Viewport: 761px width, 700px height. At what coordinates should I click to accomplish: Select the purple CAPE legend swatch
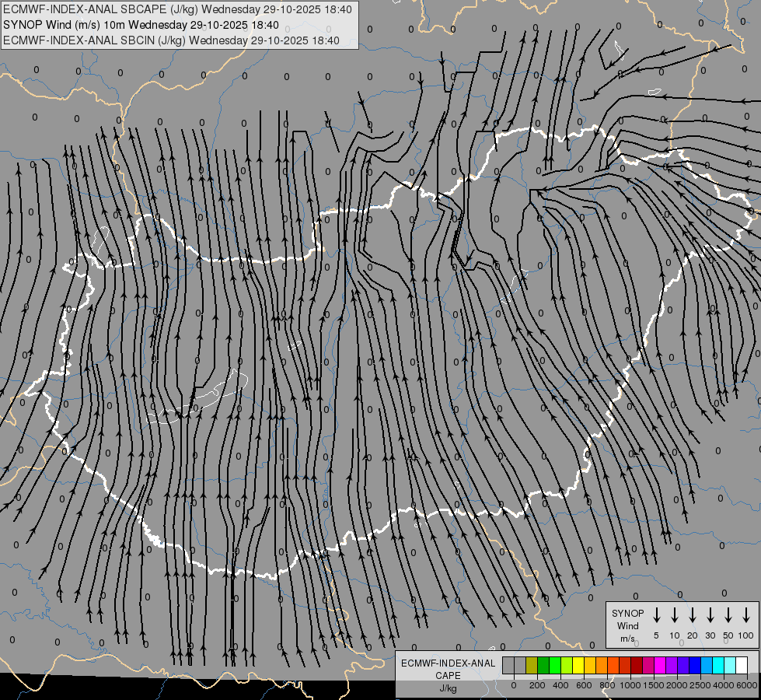click(x=671, y=665)
